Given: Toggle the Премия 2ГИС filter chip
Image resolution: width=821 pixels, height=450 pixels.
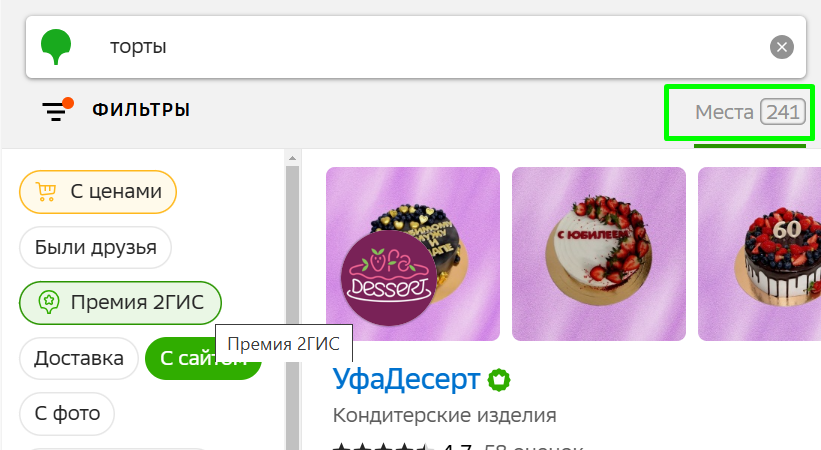Looking at the screenshot, I should click(x=120, y=302).
